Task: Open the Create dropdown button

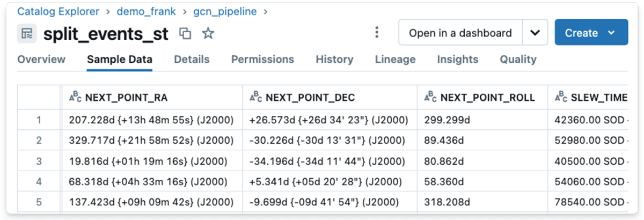Action: (591, 33)
